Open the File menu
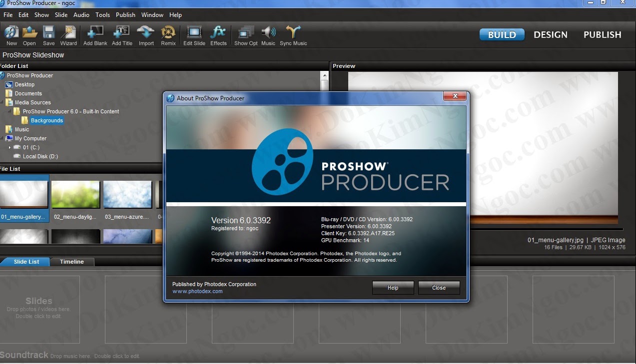 8,15
